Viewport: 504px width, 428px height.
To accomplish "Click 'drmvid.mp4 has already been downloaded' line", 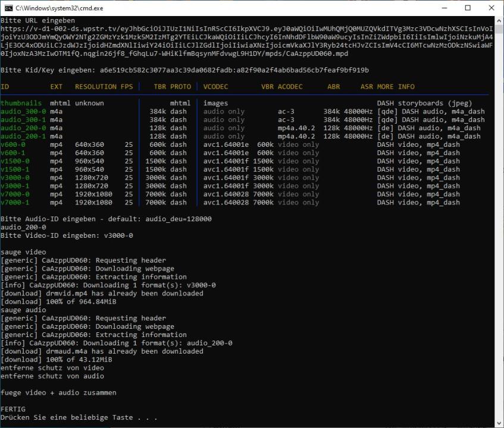I will coord(102,294).
